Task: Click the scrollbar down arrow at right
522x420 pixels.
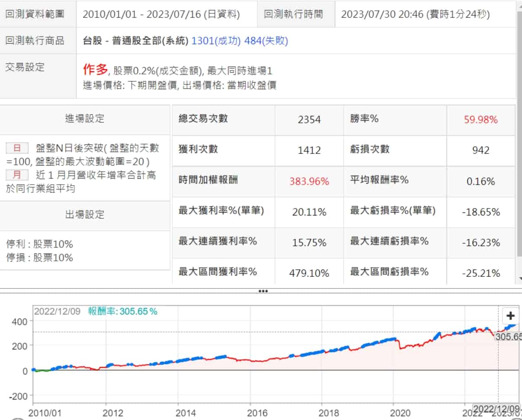Action: (519, 279)
